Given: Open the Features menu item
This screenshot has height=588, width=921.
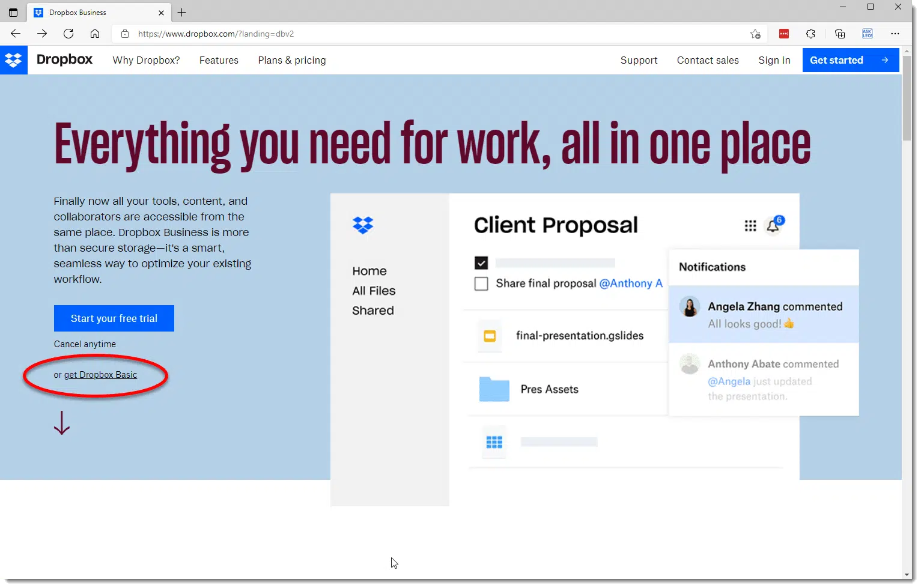Looking at the screenshot, I should click(x=219, y=60).
